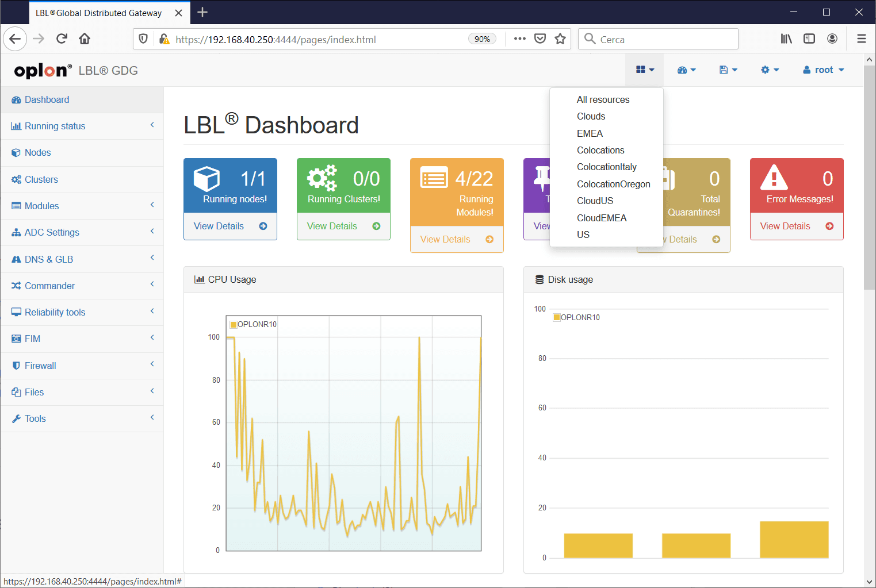Click the Running Clusters gears icon

point(322,178)
